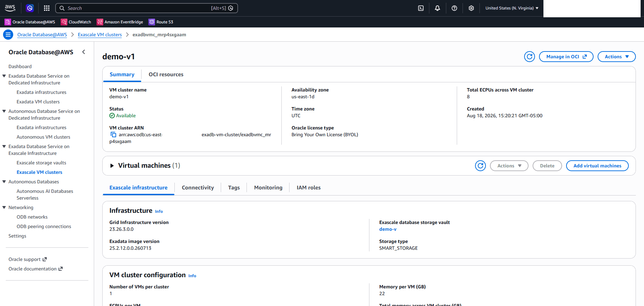Open ODB peering connections in sidebar
This screenshot has height=306, width=644.
coord(44,226)
